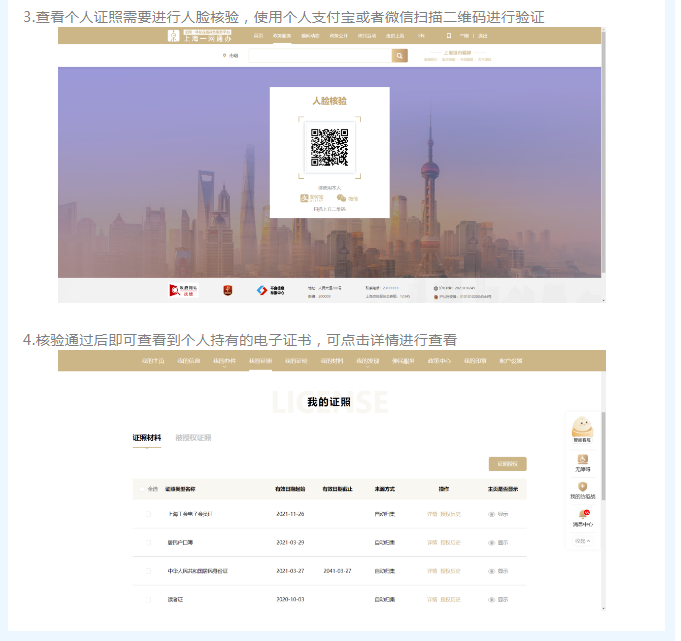Open 消息中心 message icon in sidebar
681x641 pixels.
pos(582,514)
